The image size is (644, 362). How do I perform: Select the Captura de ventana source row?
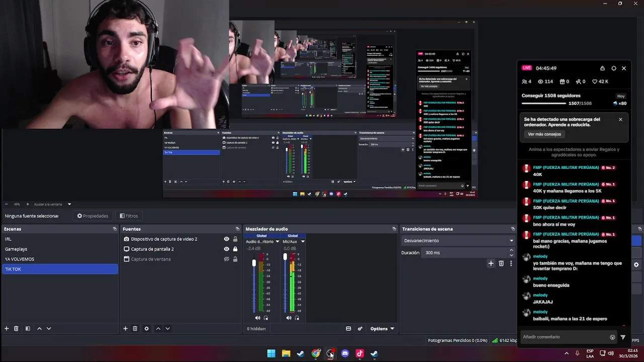click(x=181, y=259)
